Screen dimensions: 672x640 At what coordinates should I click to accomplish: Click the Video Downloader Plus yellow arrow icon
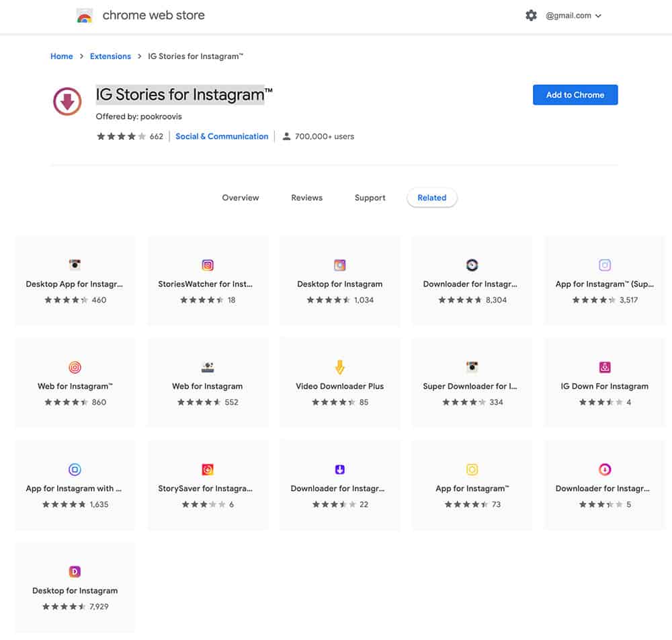click(x=340, y=367)
